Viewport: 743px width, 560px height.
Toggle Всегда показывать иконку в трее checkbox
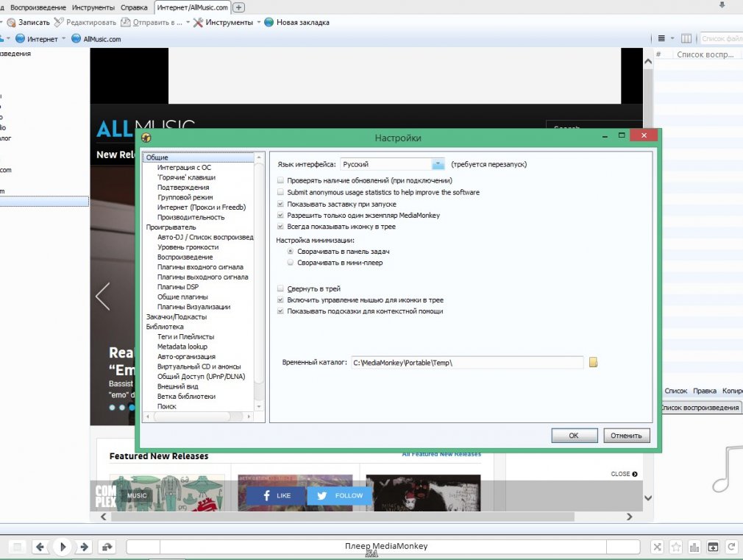click(280, 227)
